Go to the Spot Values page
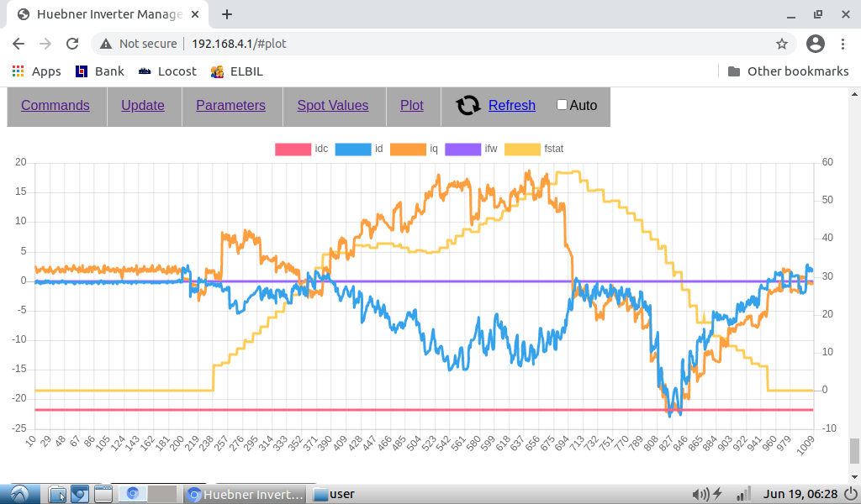 (333, 105)
